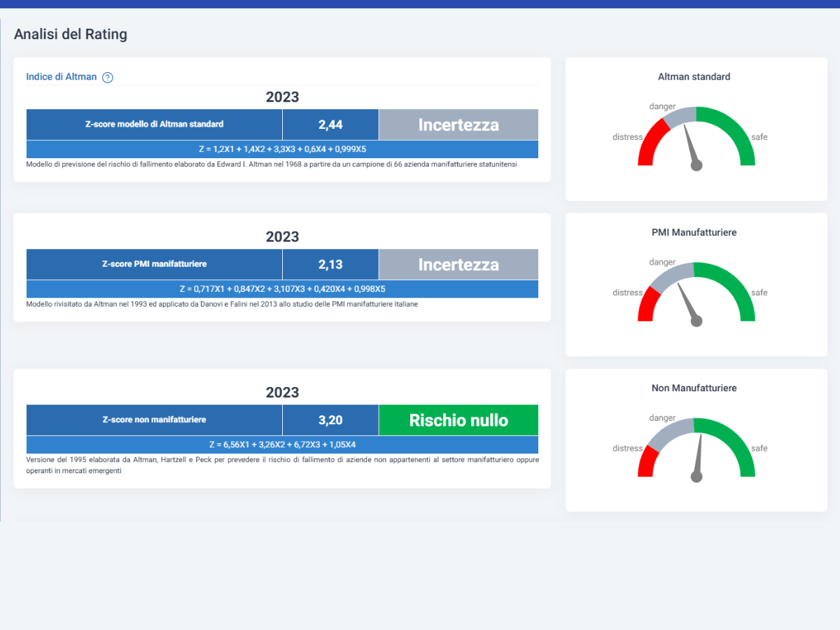Click the Incertezza badge in the PMI manifatturiere row
Image resolution: width=840 pixels, height=630 pixels.
tap(458, 265)
